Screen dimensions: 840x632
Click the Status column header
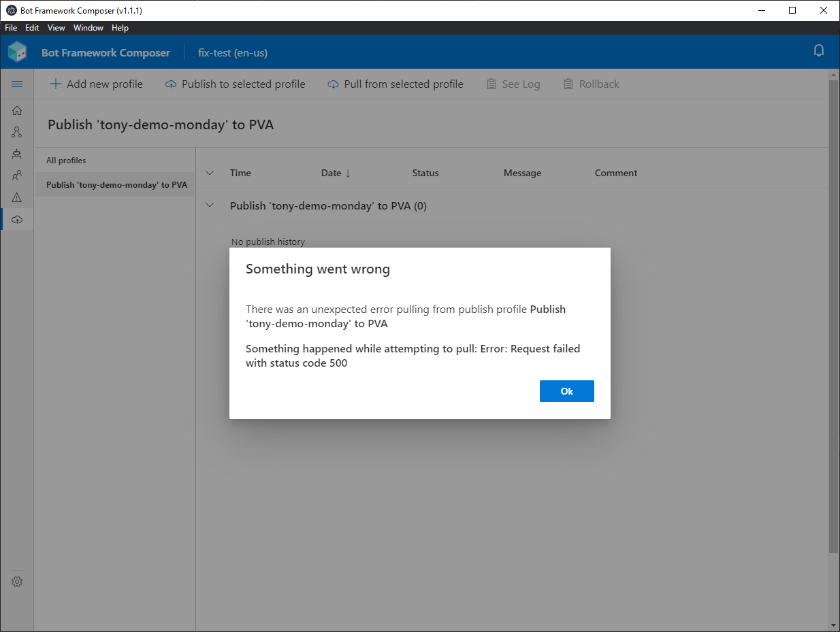click(425, 173)
